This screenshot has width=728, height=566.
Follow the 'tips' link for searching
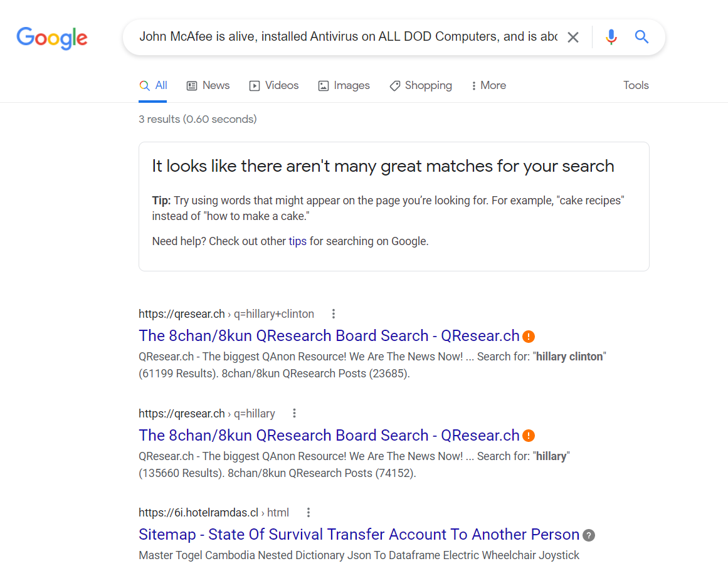[x=298, y=241]
